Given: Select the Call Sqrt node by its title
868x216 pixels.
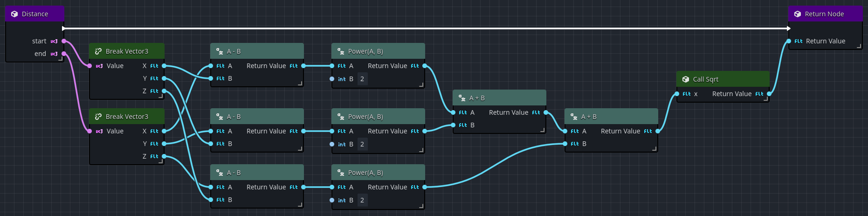Looking at the screenshot, I should pos(705,79).
